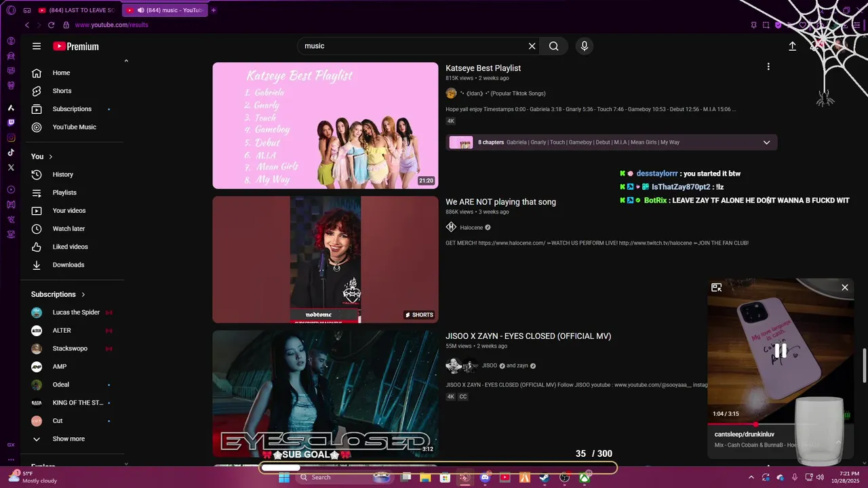This screenshot has height=488, width=868.
Task: Expand the 8 chapters dropdown
Action: pyautogui.click(x=766, y=142)
